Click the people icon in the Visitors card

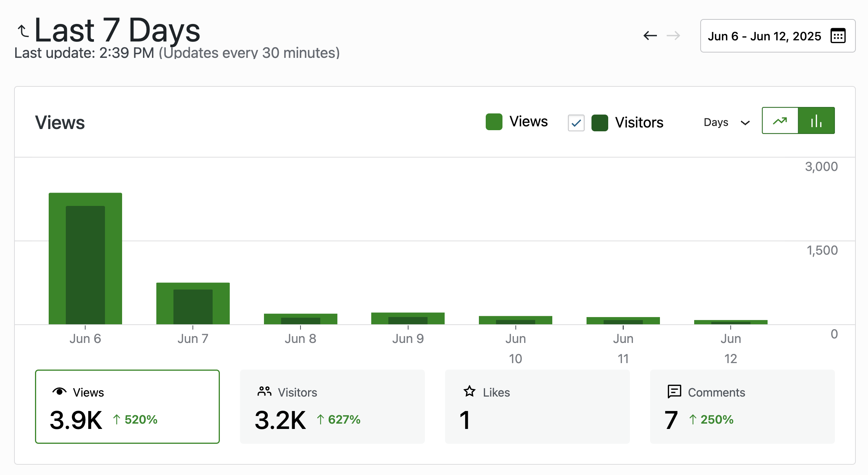[x=264, y=391]
